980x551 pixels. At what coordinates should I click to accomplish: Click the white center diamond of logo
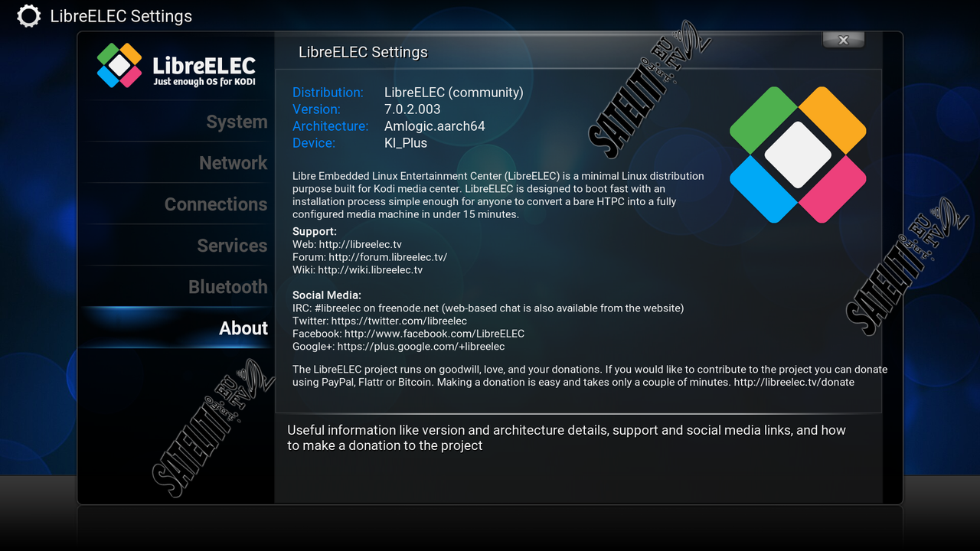click(798, 155)
